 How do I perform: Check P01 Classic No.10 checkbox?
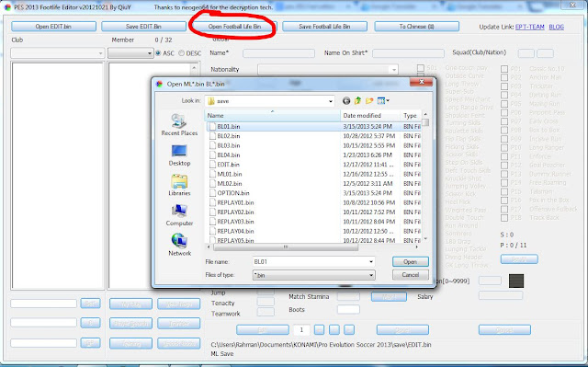click(x=504, y=69)
